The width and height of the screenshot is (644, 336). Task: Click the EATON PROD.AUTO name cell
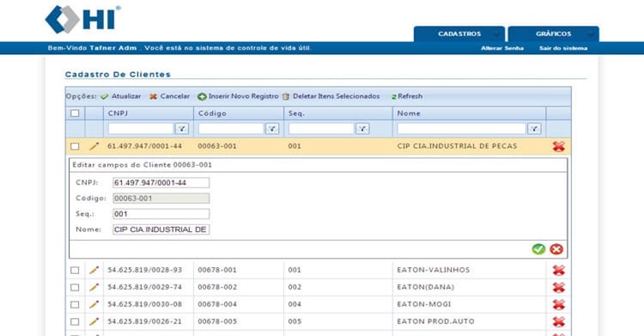click(435, 321)
